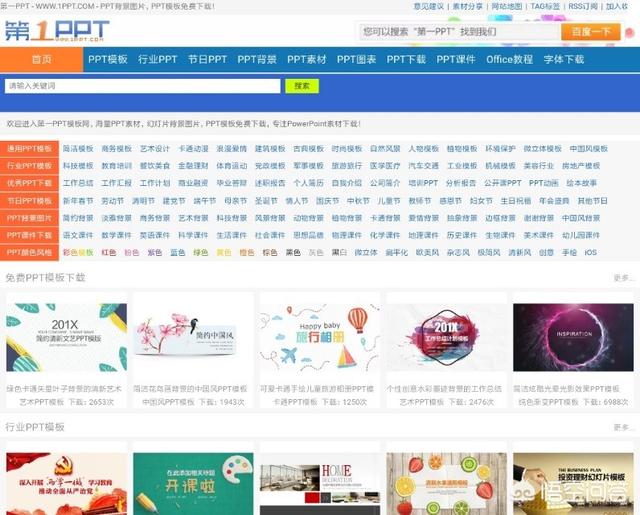Select the PPT图表 menu item
This screenshot has height=515, width=640.
pos(357,60)
